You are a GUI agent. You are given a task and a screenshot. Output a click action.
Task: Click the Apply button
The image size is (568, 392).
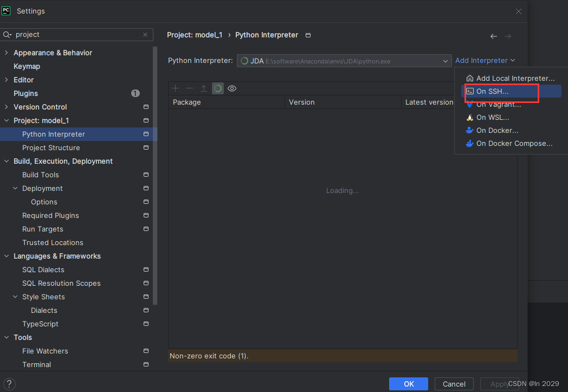[x=499, y=384]
